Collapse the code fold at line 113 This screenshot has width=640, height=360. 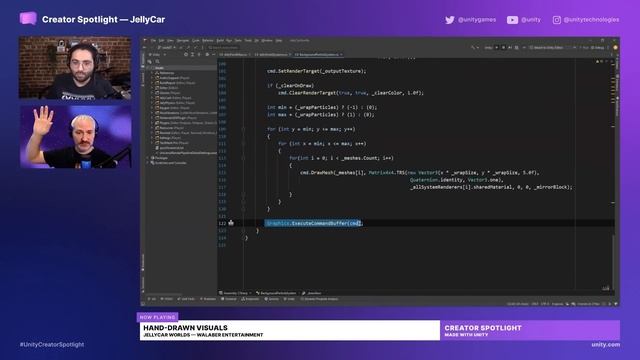point(243,158)
